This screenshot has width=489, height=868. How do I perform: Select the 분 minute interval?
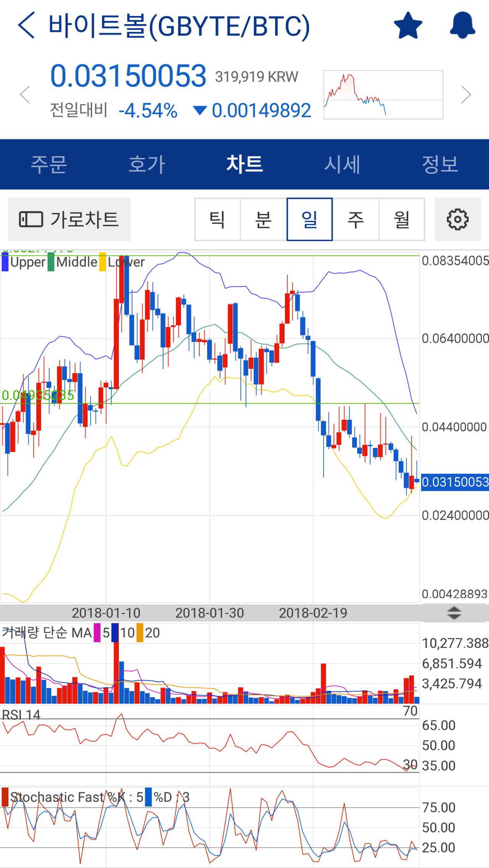pos(264,219)
